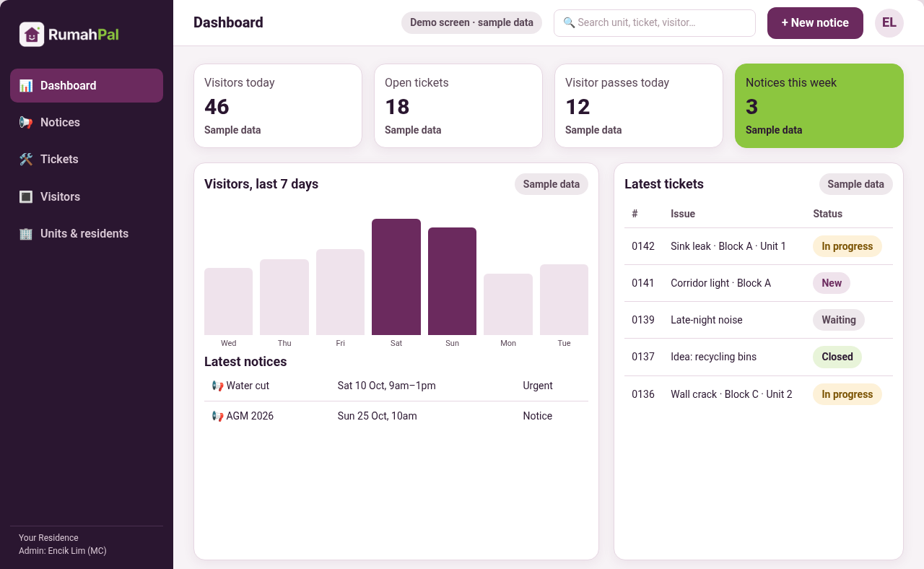Screen dimensions: 924x569
Task: Click the Closed status on ticket 0137
Action: (837, 357)
